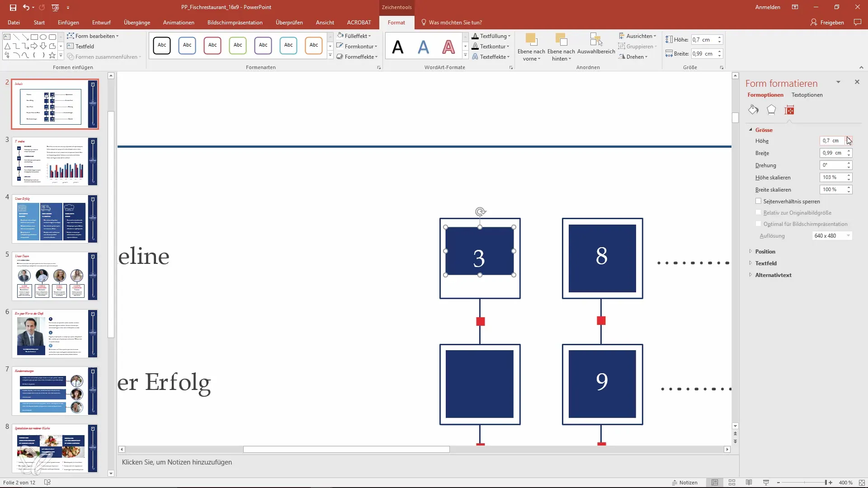The width and height of the screenshot is (868, 488).
Task: Click Formoptionen button in panel
Action: coord(765,95)
